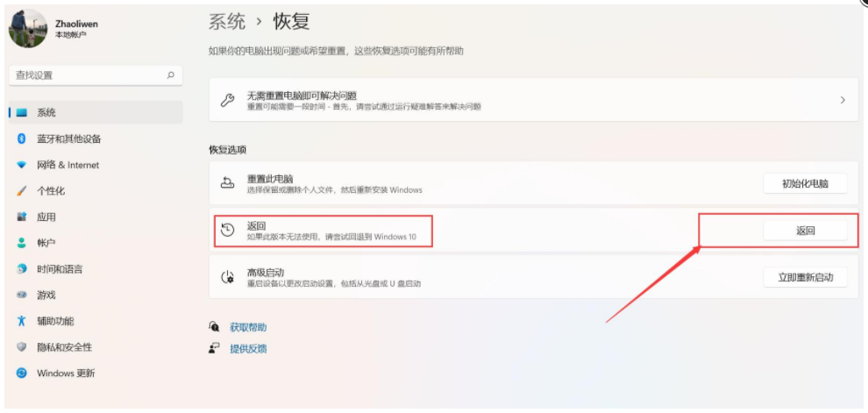Click the search magnifier icon in settings
This screenshot has width=868, height=413.
[x=170, y=75]
